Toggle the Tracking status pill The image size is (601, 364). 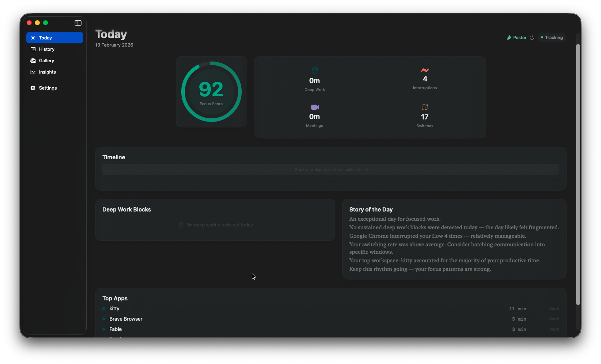[552, 37]
